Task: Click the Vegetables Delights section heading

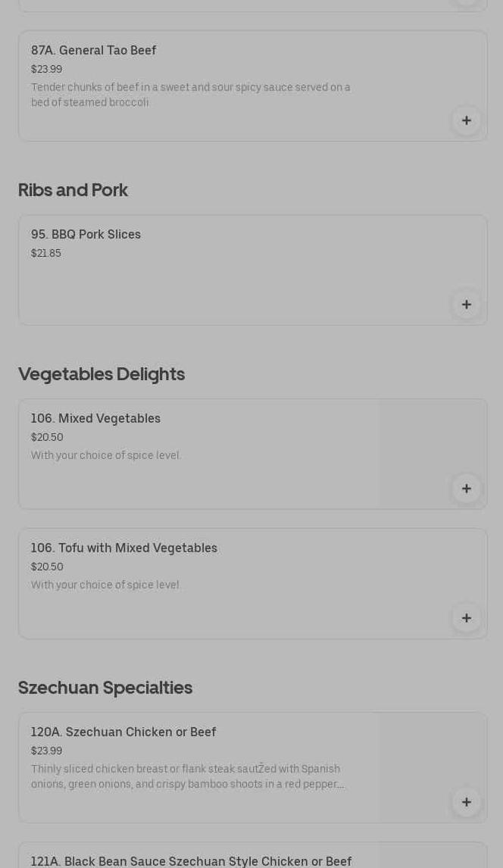Action: [x=102, y=373]
